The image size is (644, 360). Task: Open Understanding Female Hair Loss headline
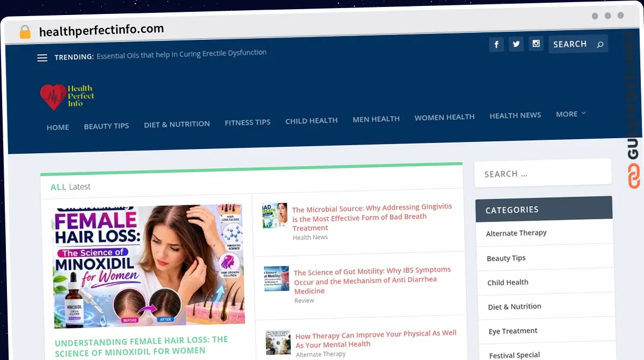pyautogui.click(x=141, y=345)
